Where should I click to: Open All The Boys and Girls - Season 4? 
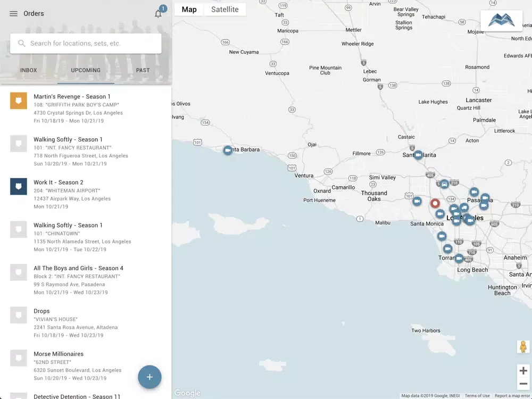pos(78,268)
